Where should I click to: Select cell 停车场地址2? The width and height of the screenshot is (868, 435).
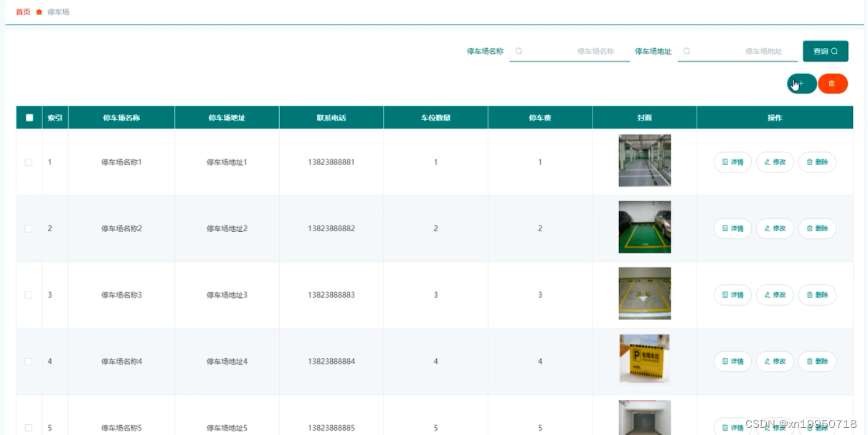tap(227, 228)
